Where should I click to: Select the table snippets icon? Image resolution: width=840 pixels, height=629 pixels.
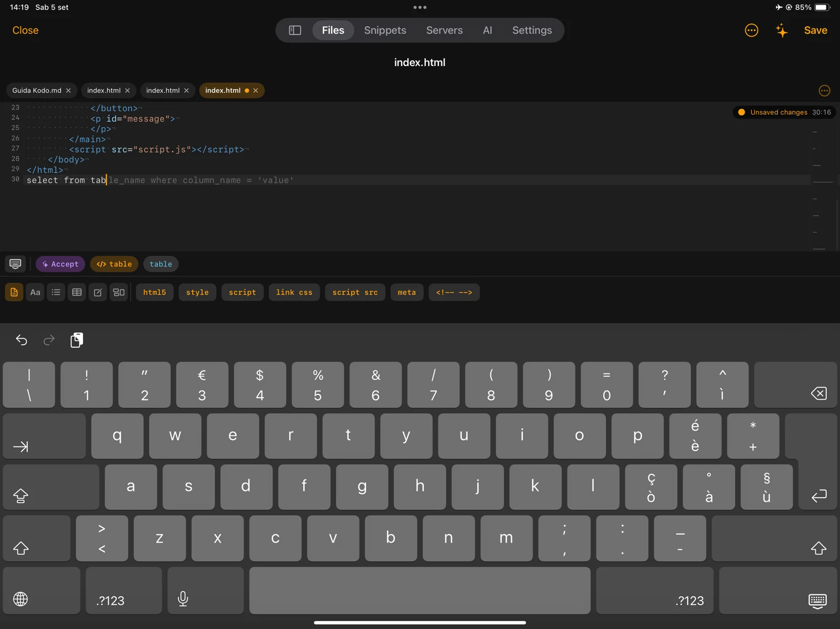coord(77,292)
